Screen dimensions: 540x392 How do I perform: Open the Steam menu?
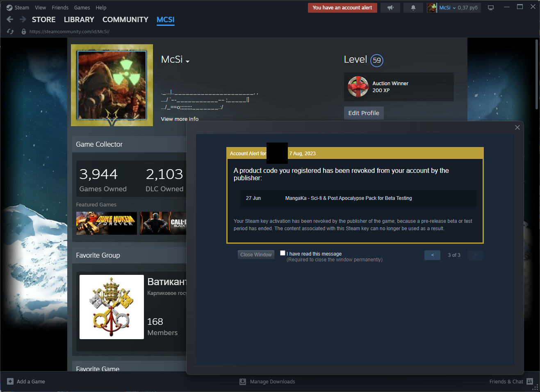click(x=18, y=8)
